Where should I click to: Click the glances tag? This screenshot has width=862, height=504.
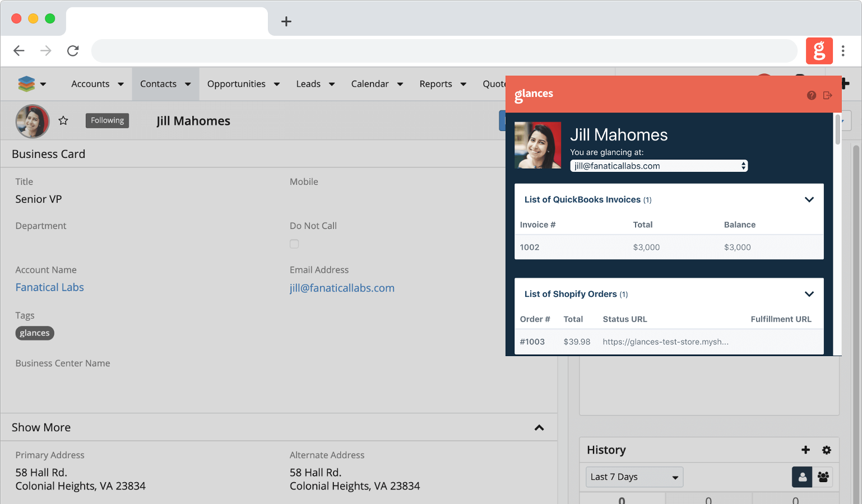pos(35,333)
